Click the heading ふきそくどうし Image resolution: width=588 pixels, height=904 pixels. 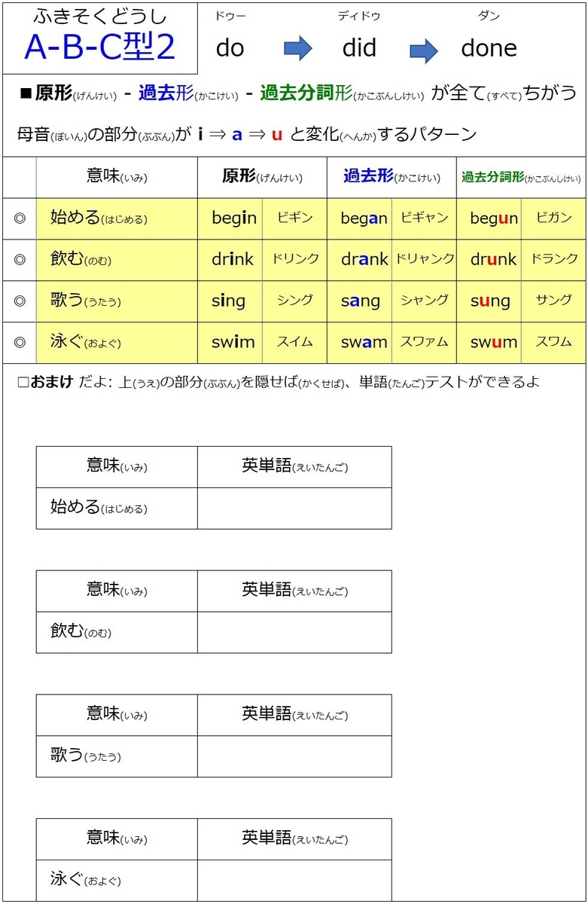[x=99, y=16]
